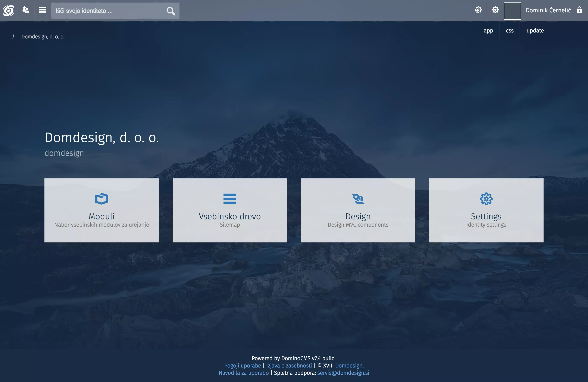Focus the 'Išči svojo identiteto' search field
Screen dimensions: 588x382
click(109, 11)
